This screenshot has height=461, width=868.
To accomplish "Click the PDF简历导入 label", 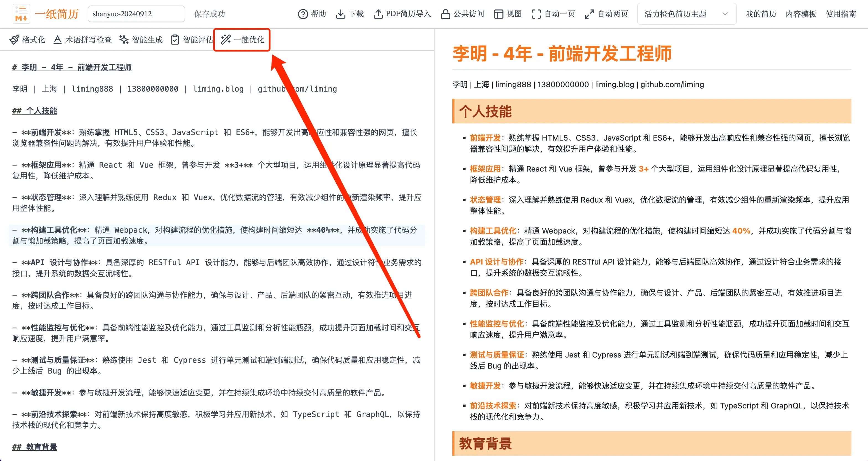I will click(x=408, y=14).
